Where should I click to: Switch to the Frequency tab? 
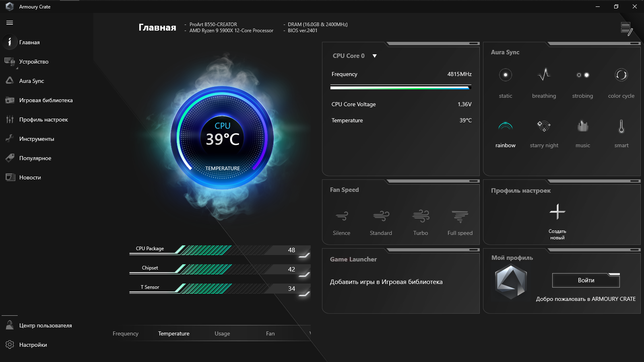tap(126, 333)
